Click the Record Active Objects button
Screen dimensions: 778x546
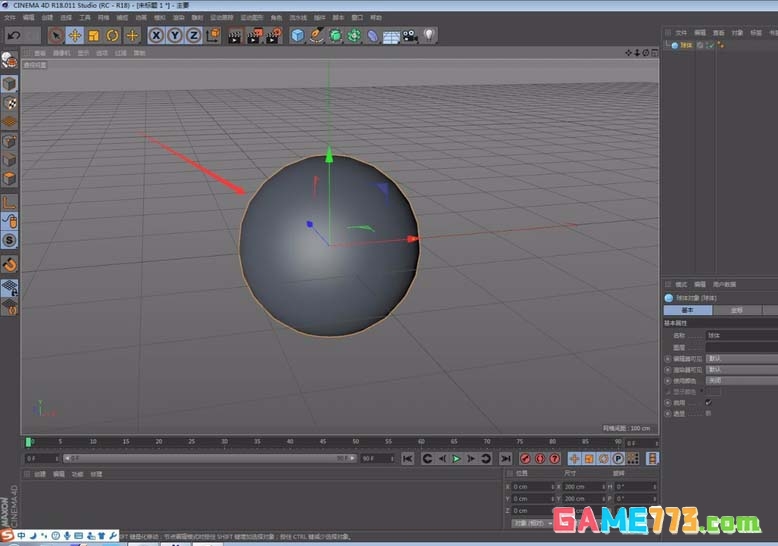tap(526, 458)
